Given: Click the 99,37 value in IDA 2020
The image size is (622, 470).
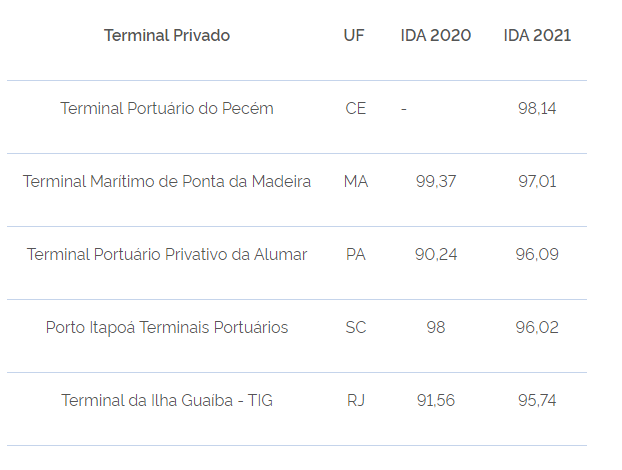Looking at the screenshot, I should pos(436,181).
